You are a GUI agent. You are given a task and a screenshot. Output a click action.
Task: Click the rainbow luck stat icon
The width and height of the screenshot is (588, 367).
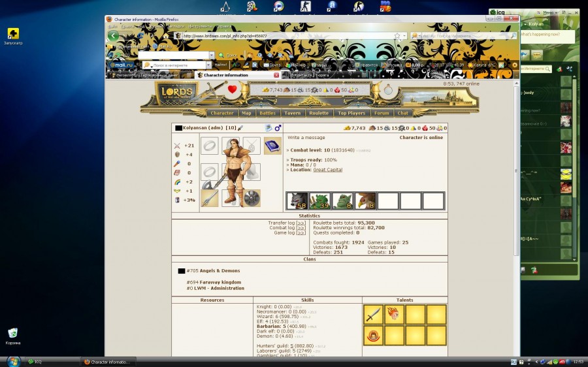click(x=177, y=182)
